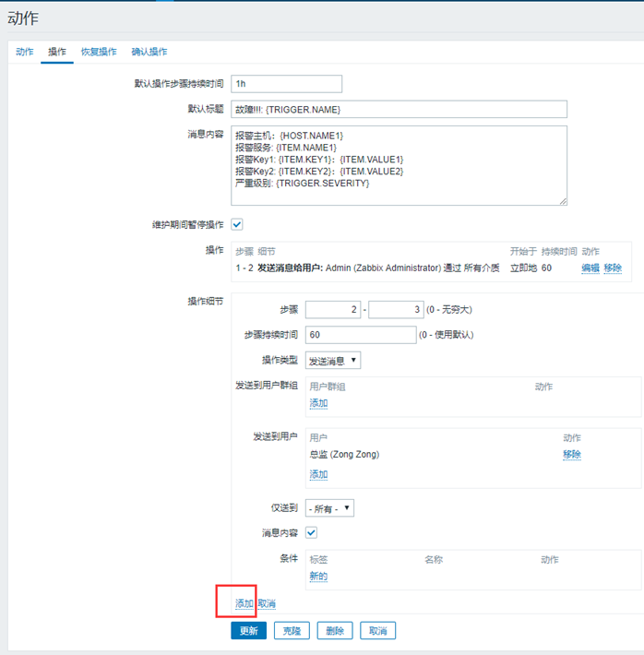The width and height of the screenshot is (644, 655).
Task: Click the 发送消息给用户 operation row text
Action: 378,268
